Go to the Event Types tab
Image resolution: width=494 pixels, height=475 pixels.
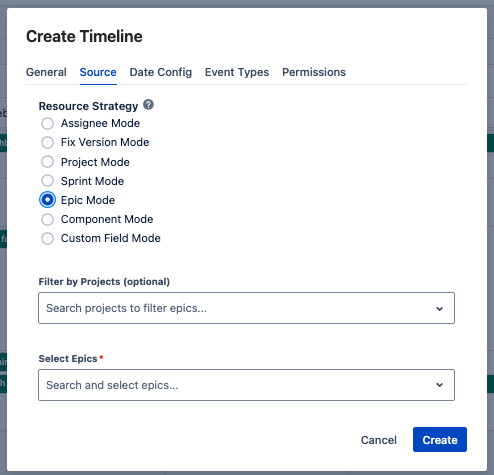[x=237, y=72]
